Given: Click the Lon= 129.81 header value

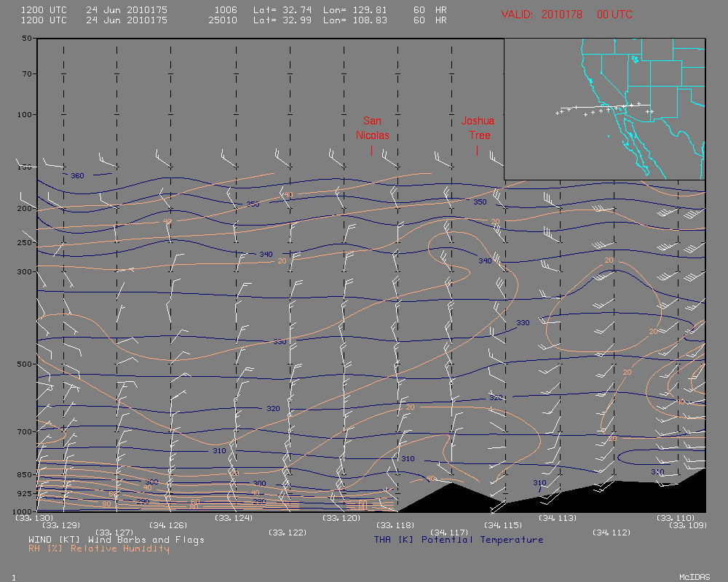Looking at the screenshot, I should pyautogui.click(x=355, y=9).
